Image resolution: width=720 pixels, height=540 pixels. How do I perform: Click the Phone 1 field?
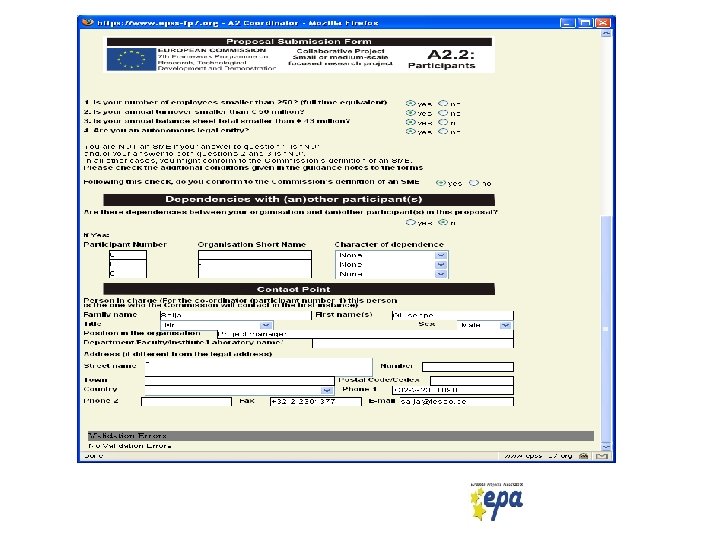coord(453,390)
